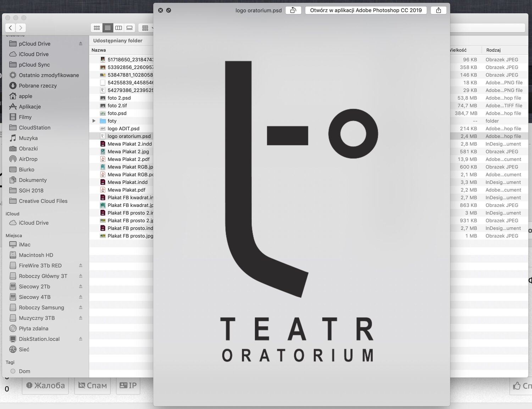Open Dokumenty folder in sidebar
The width and height of the screenshot is (532, 409).
[33, 180]
